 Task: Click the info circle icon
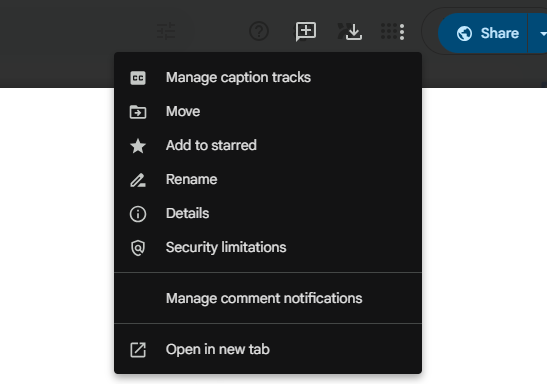click(138, 214)
